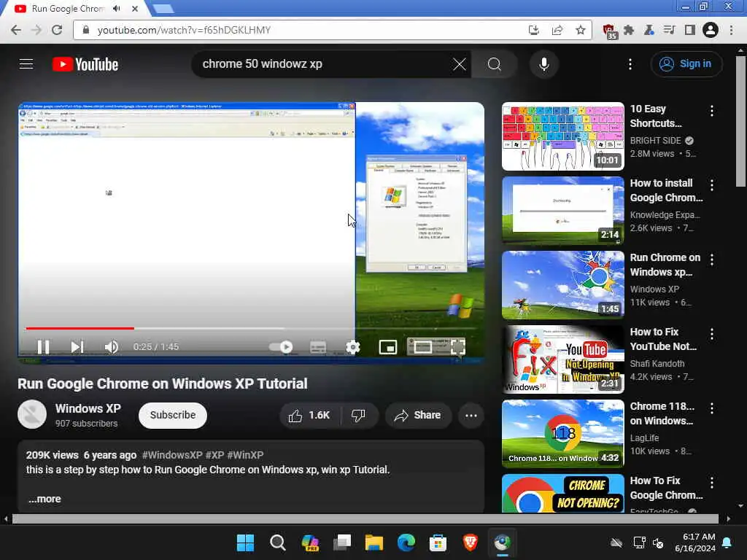Screen dimensions: 747x560
Task: Reload the page in Chrome
Action: pyautogui.click(x=57, y=30)
